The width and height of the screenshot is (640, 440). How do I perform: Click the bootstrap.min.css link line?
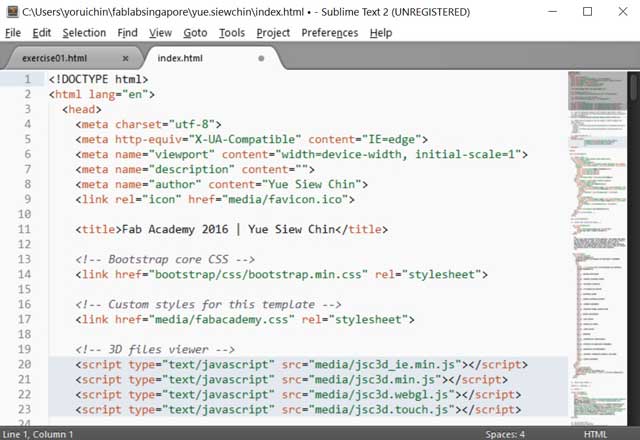[x=282, y=274]
